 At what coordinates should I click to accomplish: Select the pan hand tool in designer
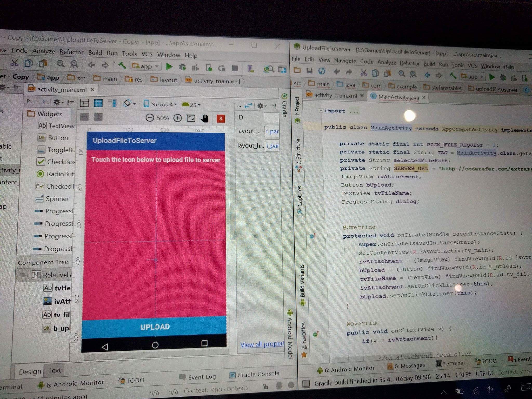coord(205,119)
